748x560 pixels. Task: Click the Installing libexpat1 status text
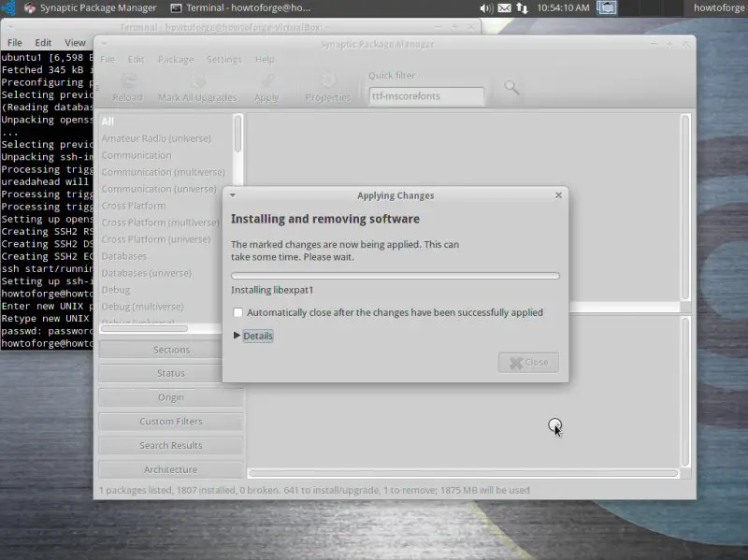pos(272,290)
